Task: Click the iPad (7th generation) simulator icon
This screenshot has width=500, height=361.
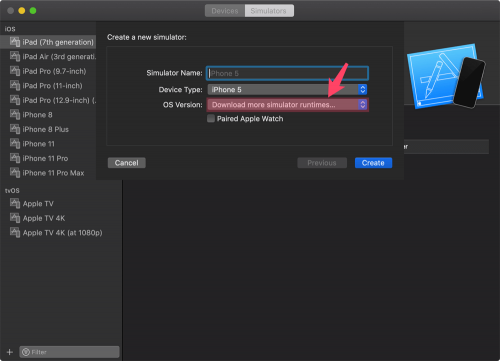Action: (x=15, y=42)
